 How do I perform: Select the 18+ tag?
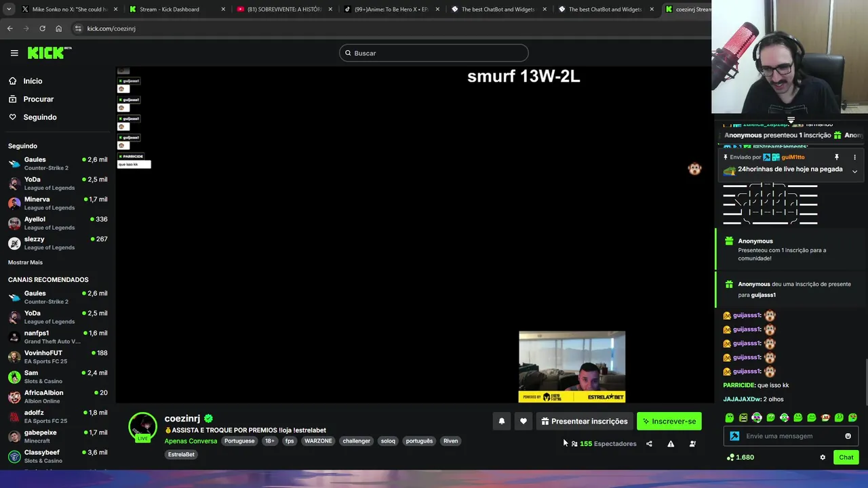pyautogui.click(x=270, y=441)
